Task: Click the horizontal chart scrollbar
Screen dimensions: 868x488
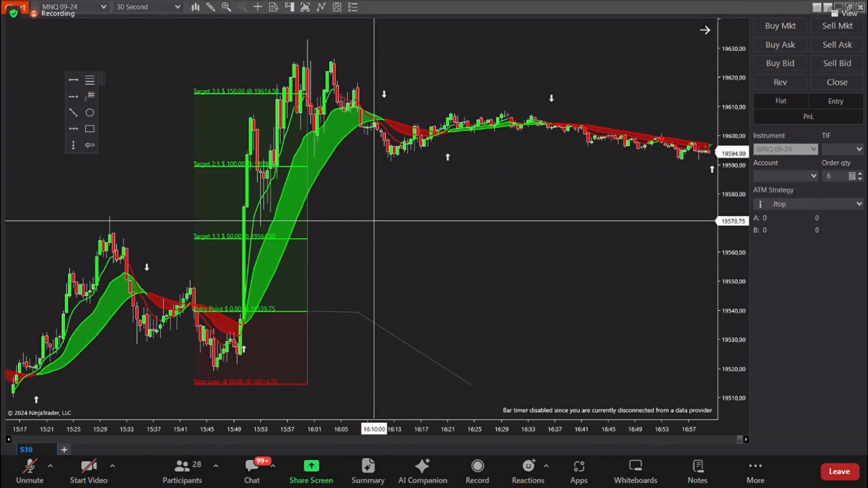Action: click(376, 439)
